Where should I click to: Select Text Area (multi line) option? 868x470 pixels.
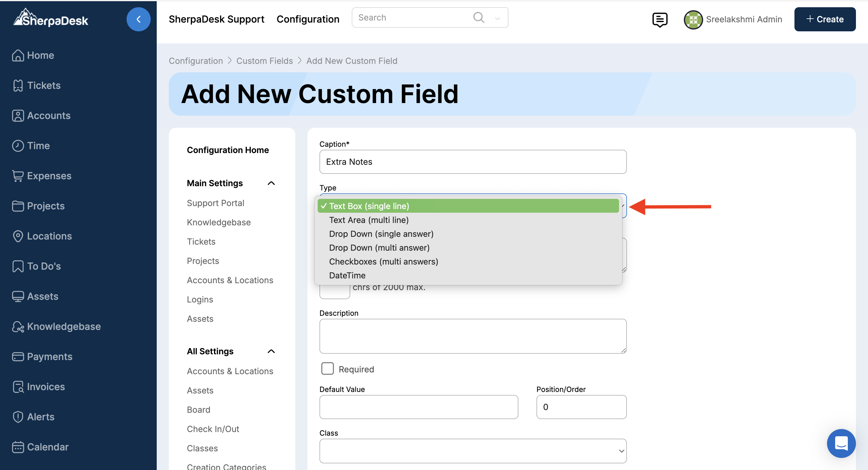coord(369,220)
